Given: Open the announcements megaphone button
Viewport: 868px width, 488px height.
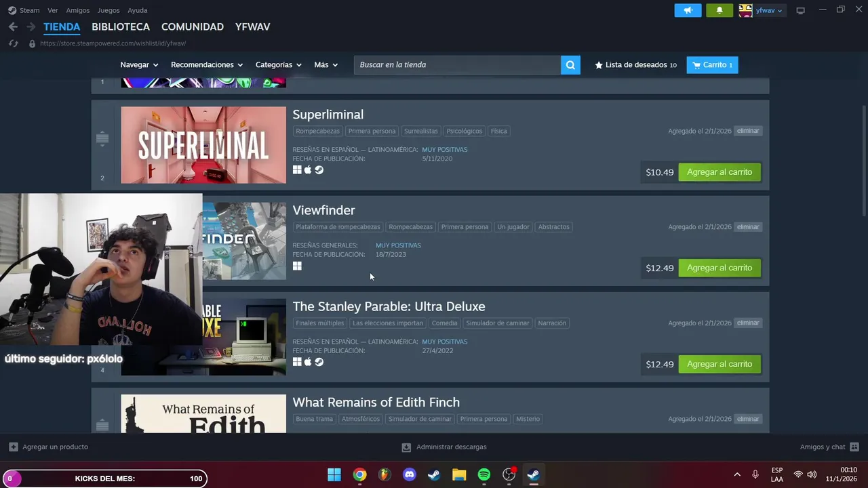Looking at the screenshot, I should pyautogui.click(x=688, y=10).
